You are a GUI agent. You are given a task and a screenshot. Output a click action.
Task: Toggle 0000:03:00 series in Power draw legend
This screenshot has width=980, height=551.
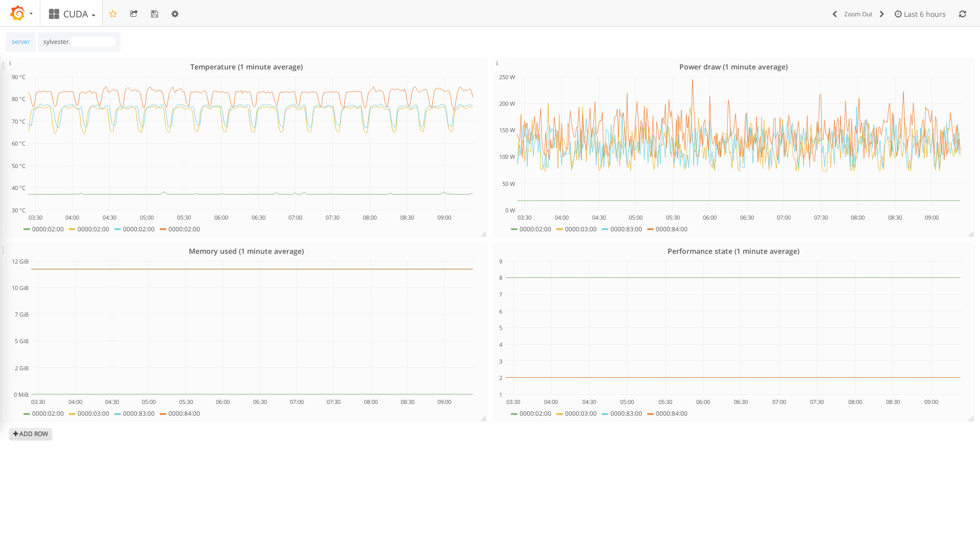click(581, 229)
